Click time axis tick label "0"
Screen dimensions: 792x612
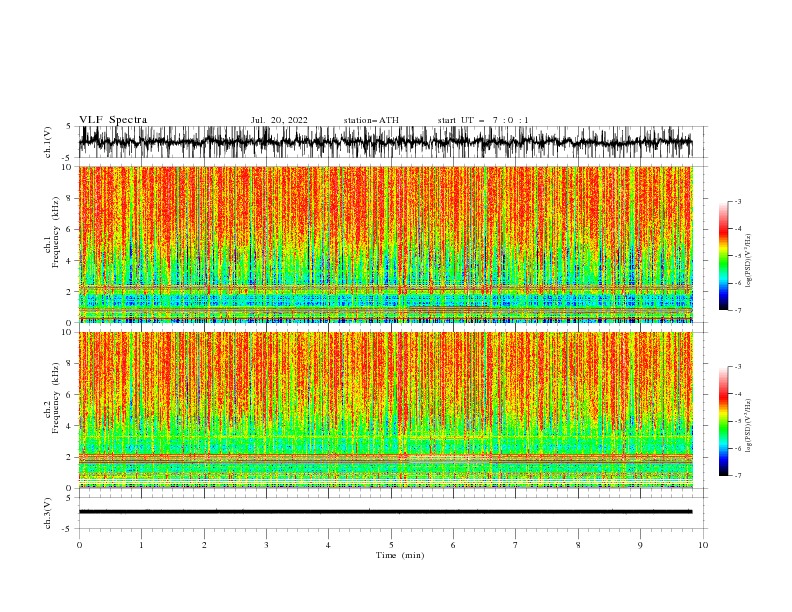pos(79,545)
